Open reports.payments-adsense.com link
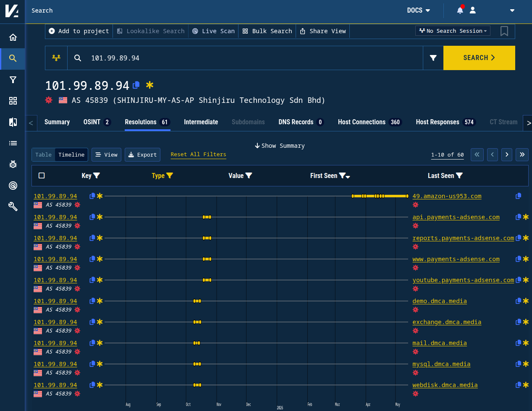 coord(463,238)
